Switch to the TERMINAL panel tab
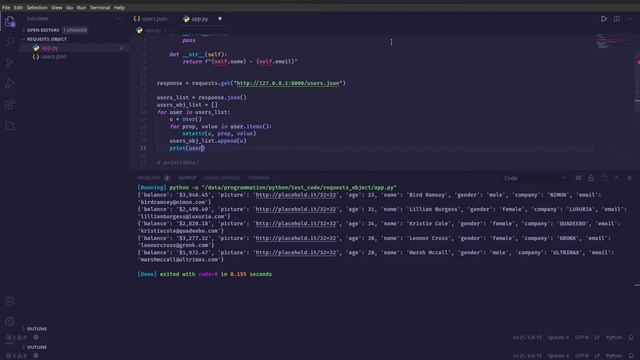Screen dimensions: 640x360 coord(259,178)
